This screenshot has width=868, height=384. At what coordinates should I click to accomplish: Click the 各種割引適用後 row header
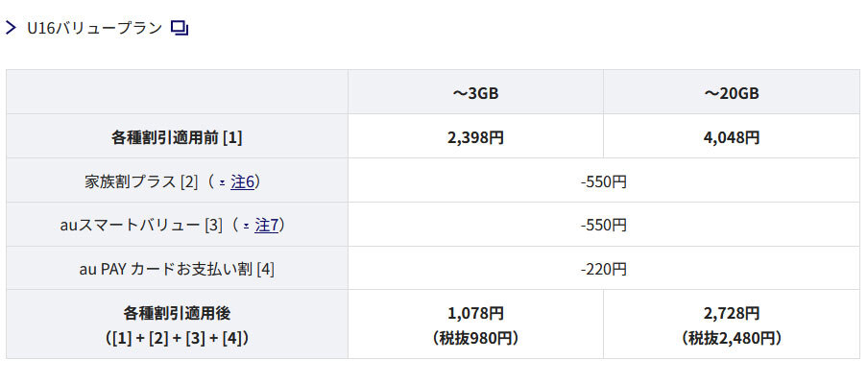click(x=177, y=314)
